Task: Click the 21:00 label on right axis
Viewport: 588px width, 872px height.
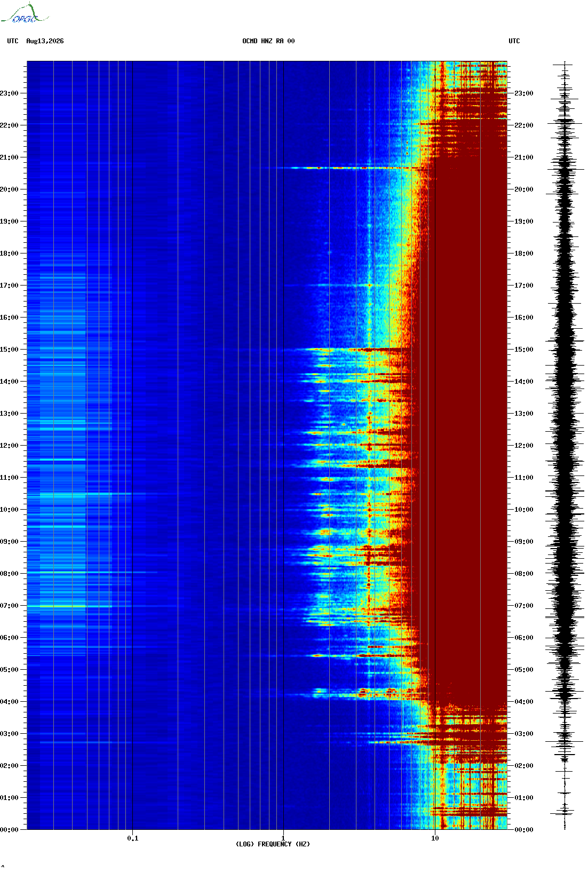Action: click(523, 157)
